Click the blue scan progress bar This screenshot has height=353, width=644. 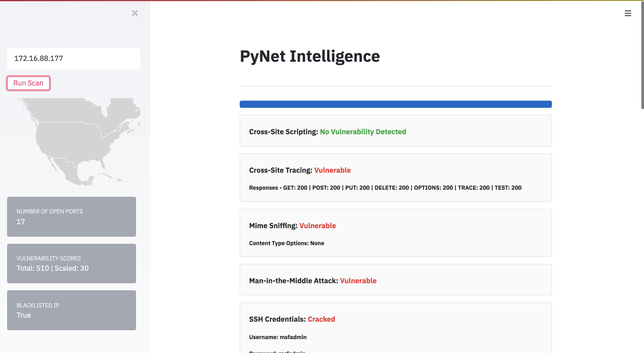coord(396,104)
